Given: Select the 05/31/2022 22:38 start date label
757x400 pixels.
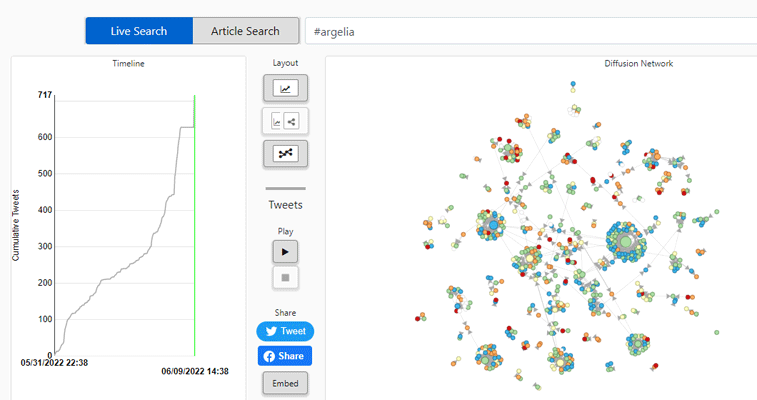Looking at the screenshot, I should (54, 363).
